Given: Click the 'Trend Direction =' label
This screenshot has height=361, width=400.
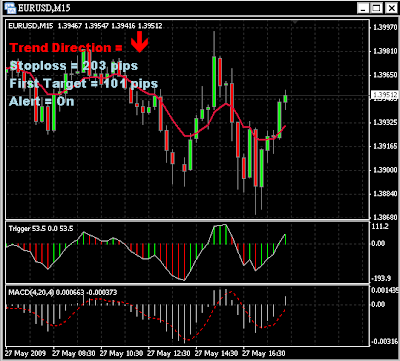Looking at the screenshot, I should 66,48.
